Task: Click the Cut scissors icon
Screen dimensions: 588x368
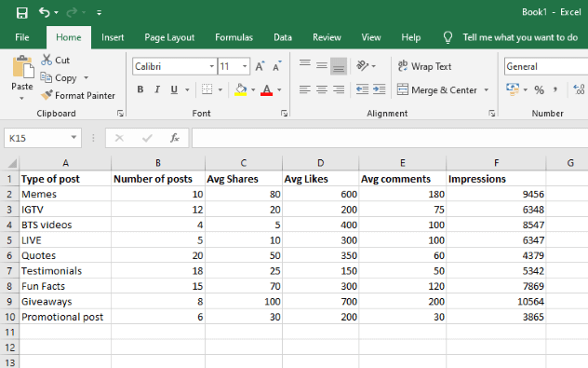Action: [x=47, y=60]
